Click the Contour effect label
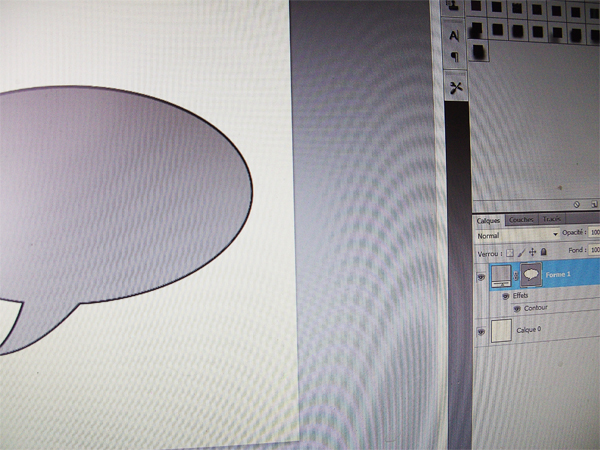This screenshot has height=450, width=600. pyautogui.click(x=536, y=308)
